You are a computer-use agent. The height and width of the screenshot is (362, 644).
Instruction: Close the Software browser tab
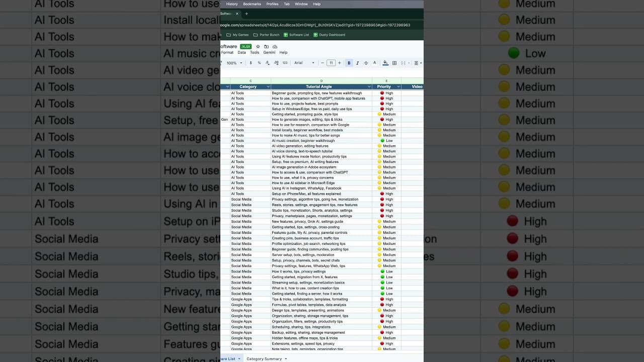(x=237, y=14)
